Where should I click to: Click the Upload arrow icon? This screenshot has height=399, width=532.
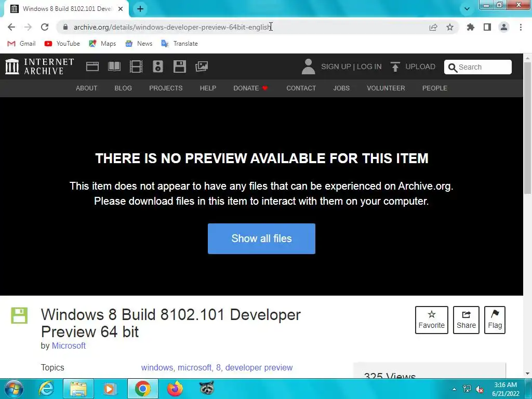[x=395, y=66]
